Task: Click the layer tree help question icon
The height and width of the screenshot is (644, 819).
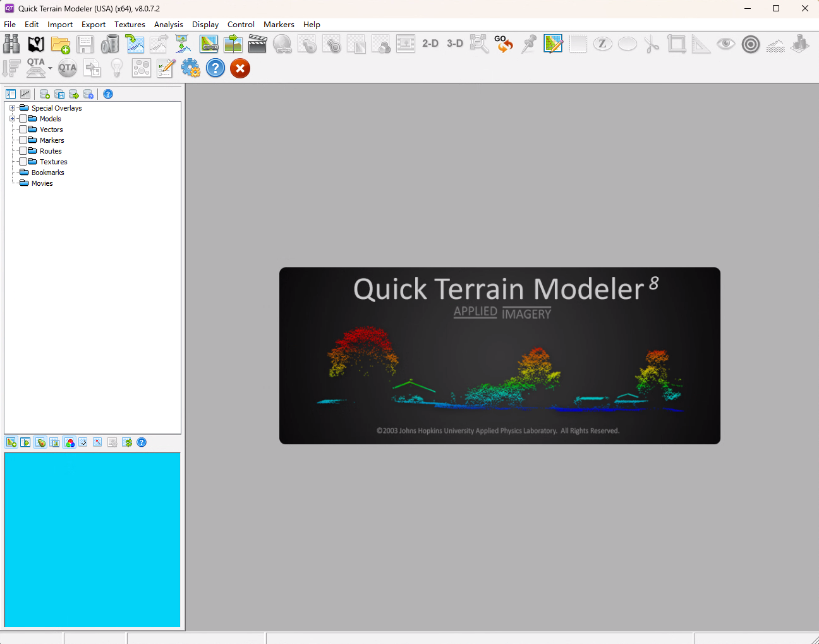Action: pyautogui.click(x=108, y=94)
